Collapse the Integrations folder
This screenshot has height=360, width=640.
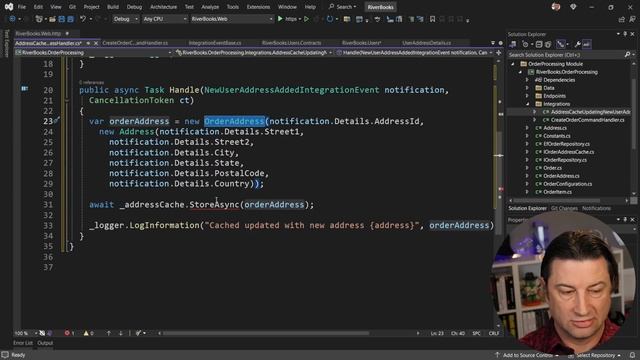click(527, 104)
